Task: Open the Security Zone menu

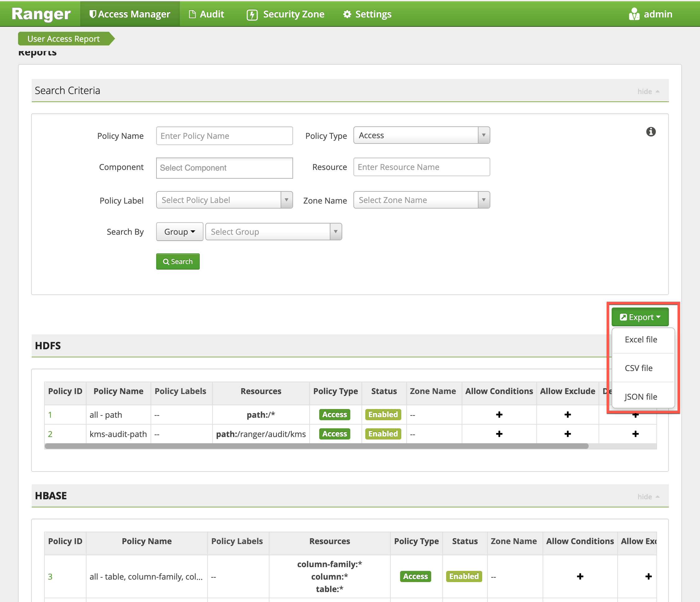Action: [x=286, y=14]
